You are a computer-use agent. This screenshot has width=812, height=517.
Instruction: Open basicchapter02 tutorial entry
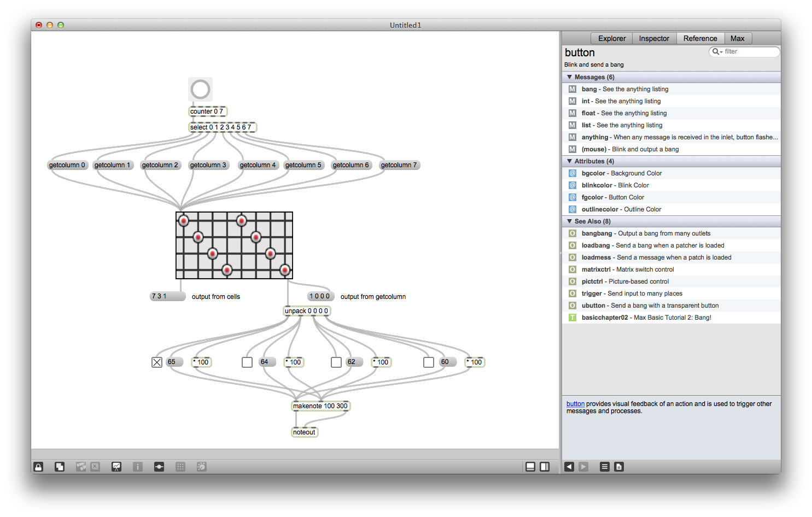[x=671, y=318]
